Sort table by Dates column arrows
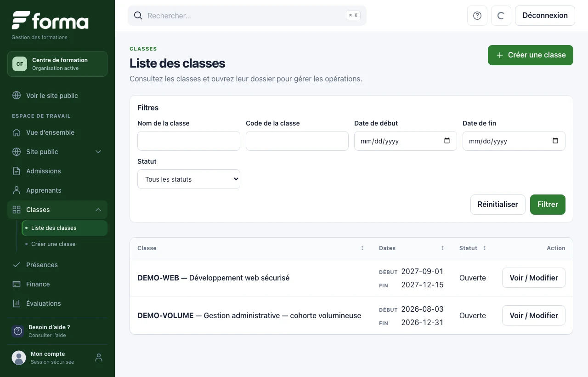 [443, 248]
